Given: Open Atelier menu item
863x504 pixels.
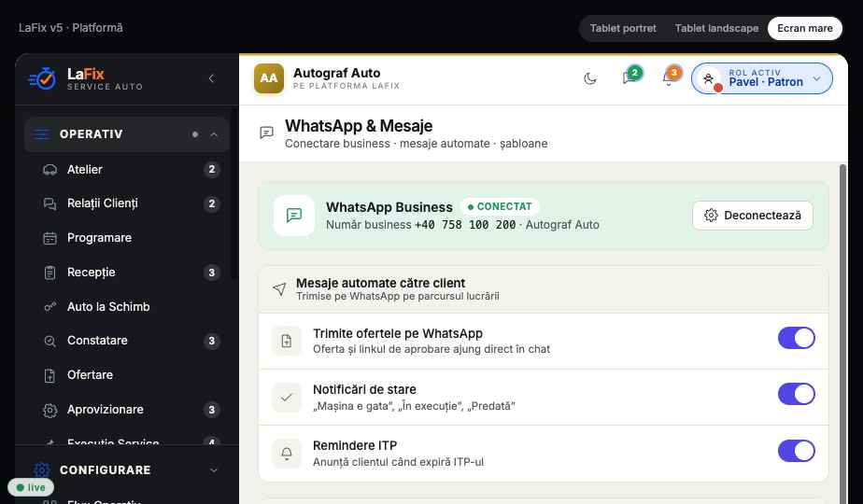Looking at the screenshot, I should 127,170.
